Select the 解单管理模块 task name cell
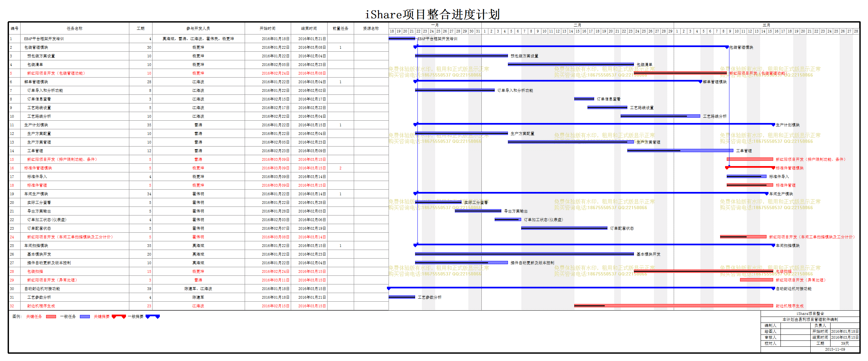868x361 pixels. point(75,82)
